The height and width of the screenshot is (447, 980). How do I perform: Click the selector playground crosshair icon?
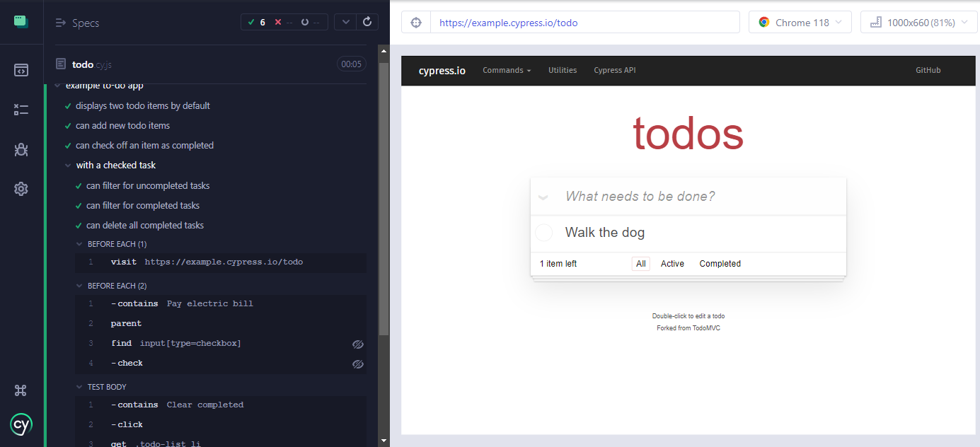click(416, 23)
